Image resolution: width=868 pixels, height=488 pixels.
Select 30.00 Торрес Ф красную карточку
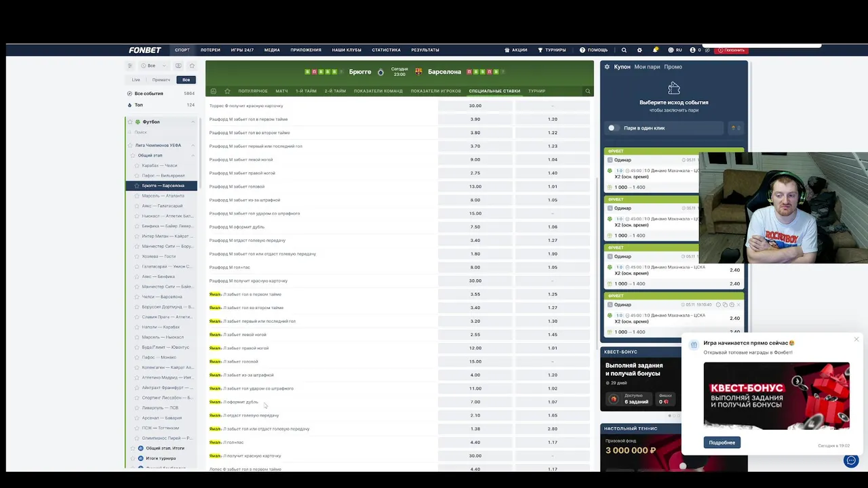click(x=475, y=106)
